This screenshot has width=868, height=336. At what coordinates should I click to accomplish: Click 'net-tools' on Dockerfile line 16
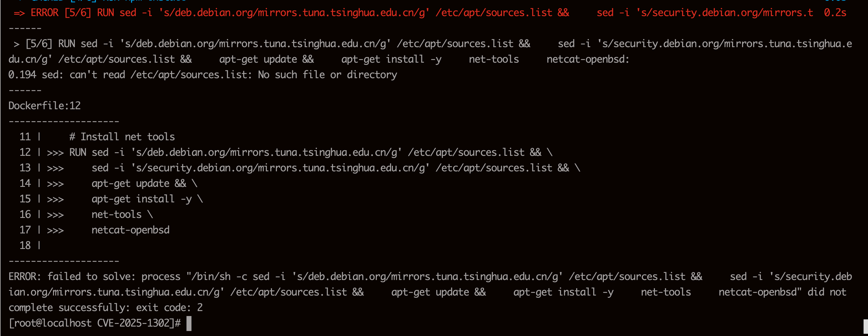point(117,215)
